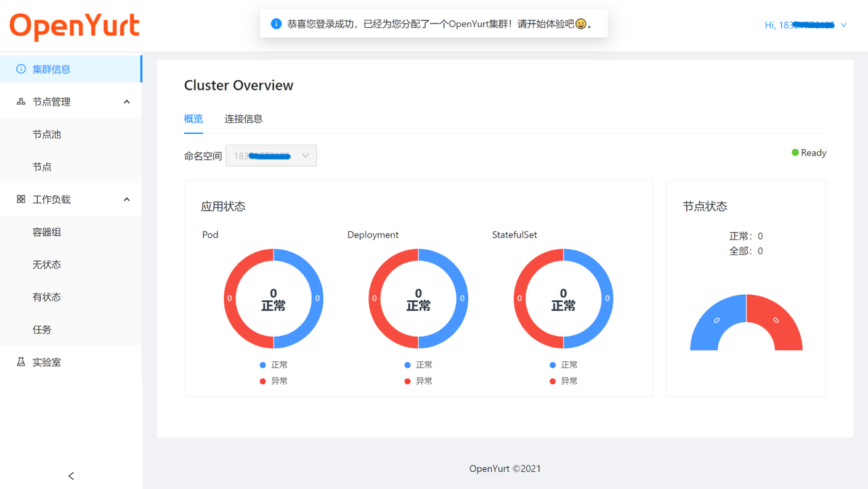Screen dimensions: 868x489
Task: Click the StatefulSet chart label
Action: click(x=514, y=235)
